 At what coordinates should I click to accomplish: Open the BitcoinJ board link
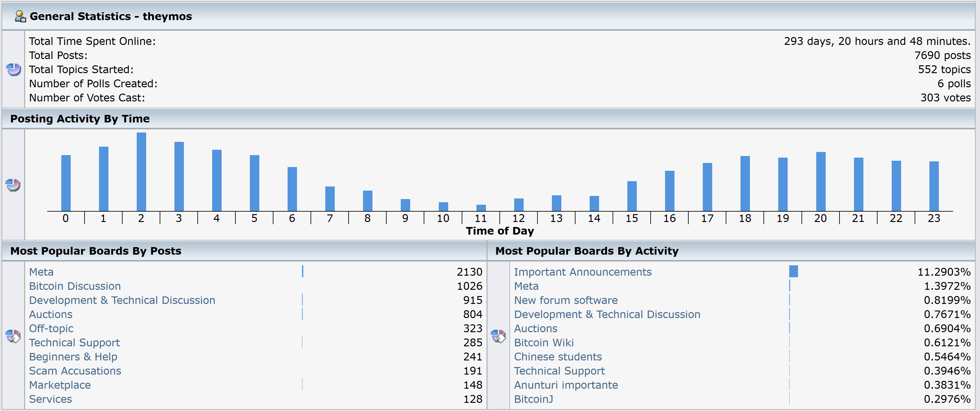533,399
